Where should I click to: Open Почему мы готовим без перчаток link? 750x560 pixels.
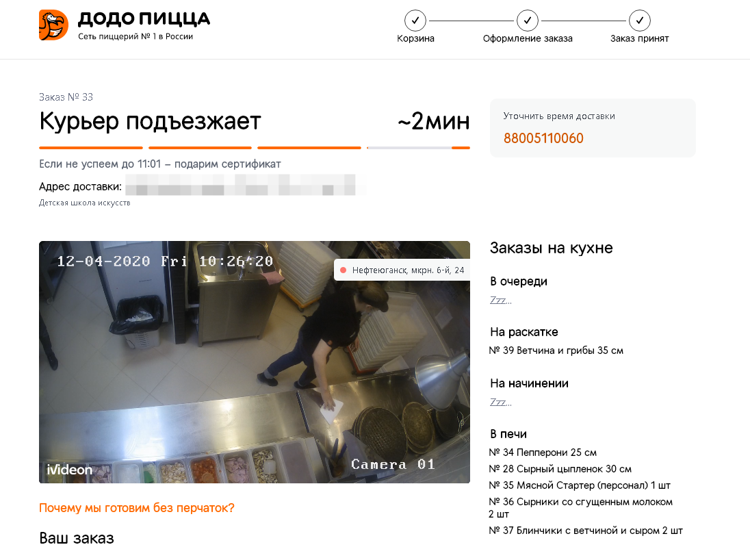pos(137,508)
